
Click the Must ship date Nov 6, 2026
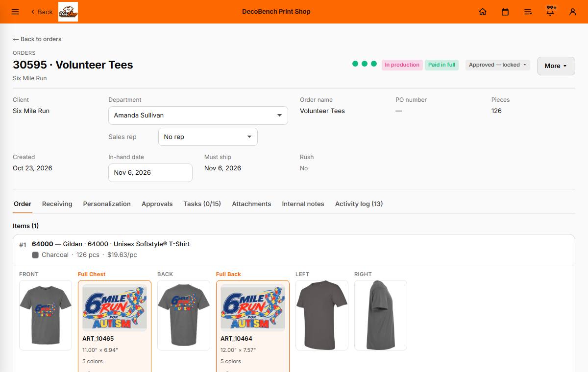click(x=222, y=168)
